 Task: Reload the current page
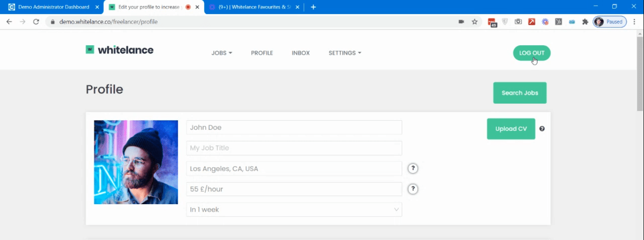coord(36,22)
